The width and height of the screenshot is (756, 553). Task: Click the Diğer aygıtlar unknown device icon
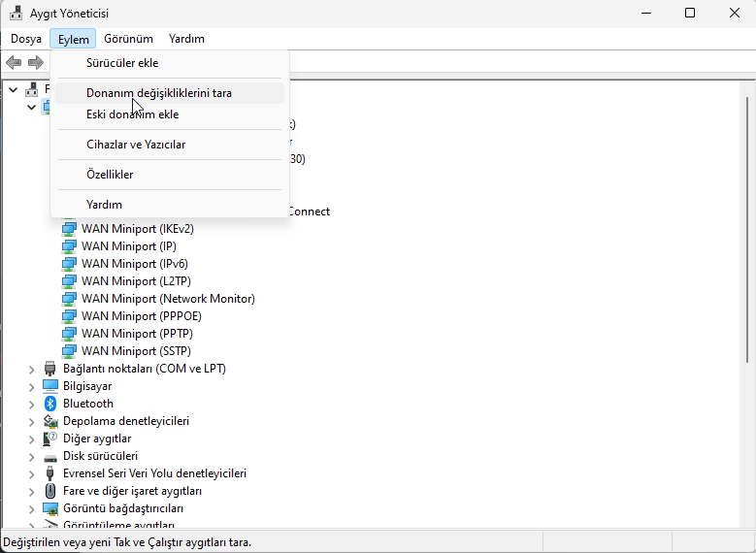[x=50, y=439]
